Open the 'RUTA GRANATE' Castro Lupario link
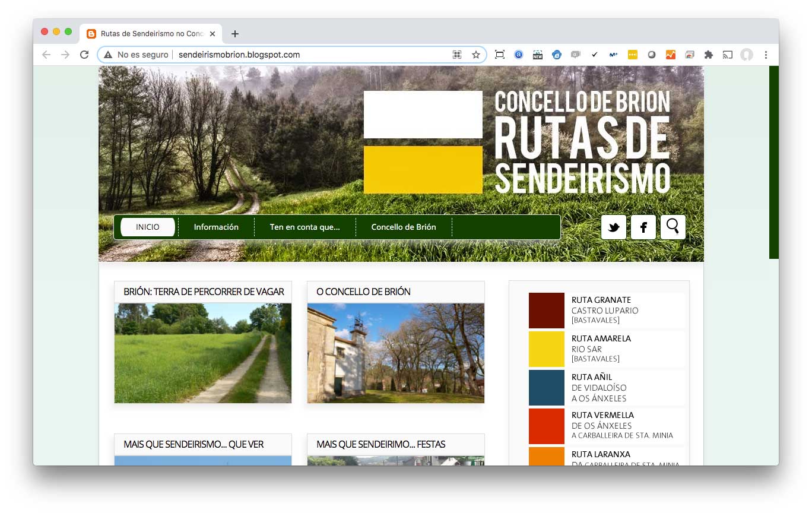812x513 pixels. (605, 311)
